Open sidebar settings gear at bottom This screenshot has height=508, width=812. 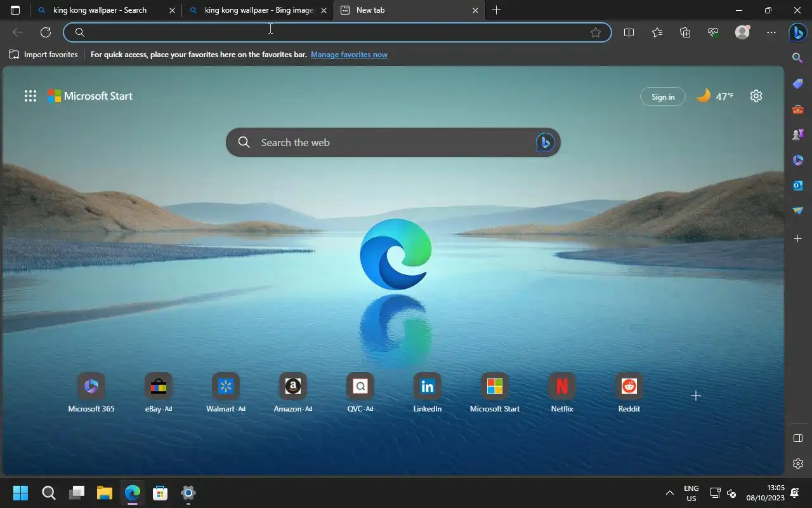click(x=798, y=464)
